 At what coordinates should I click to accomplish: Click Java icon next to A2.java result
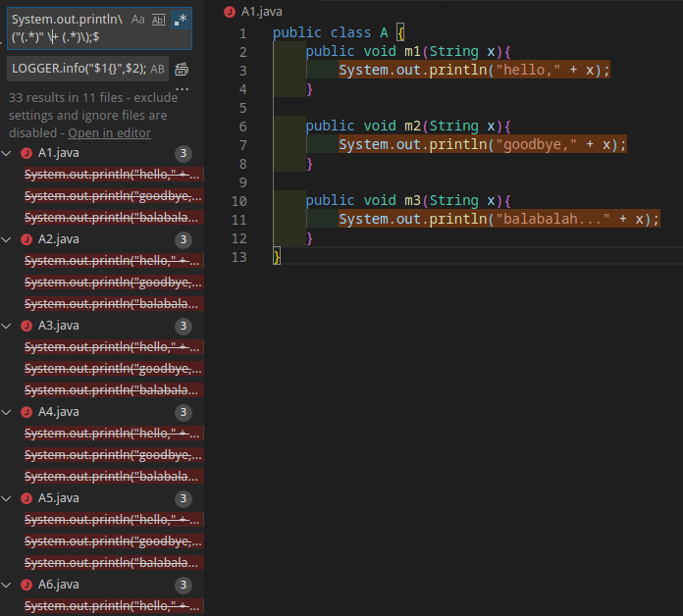(26, 239)
